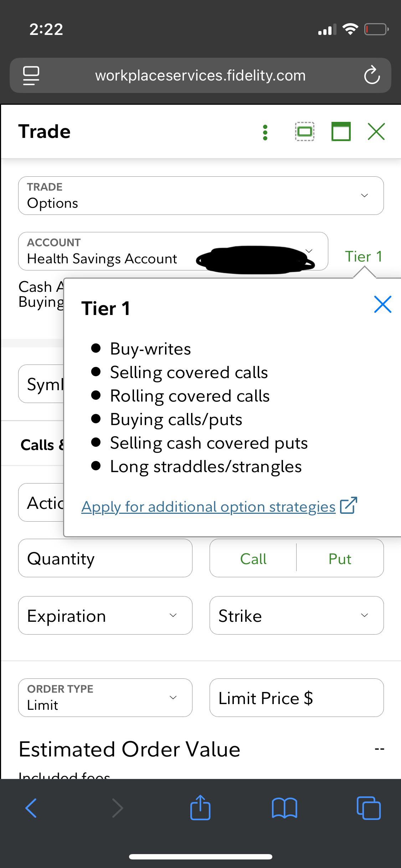Tap the Safari share icon
This screenshot has height=868, width=401.
(x=200, y=807)
